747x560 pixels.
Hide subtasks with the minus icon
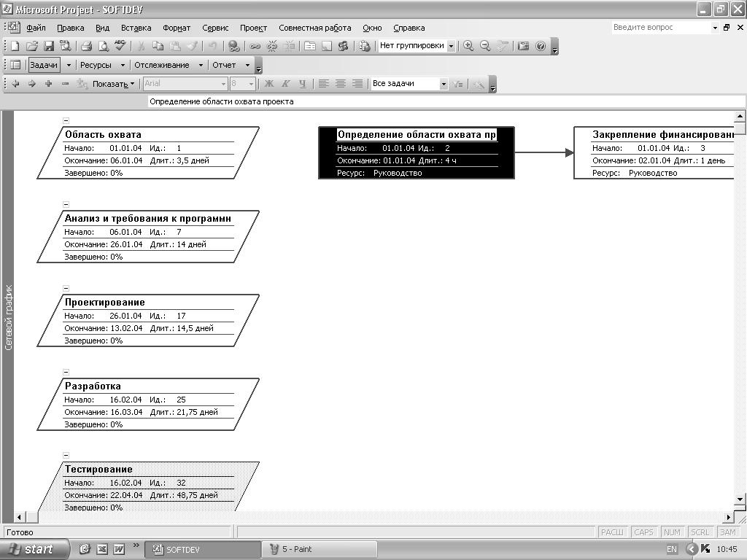(x=65, y=84)
